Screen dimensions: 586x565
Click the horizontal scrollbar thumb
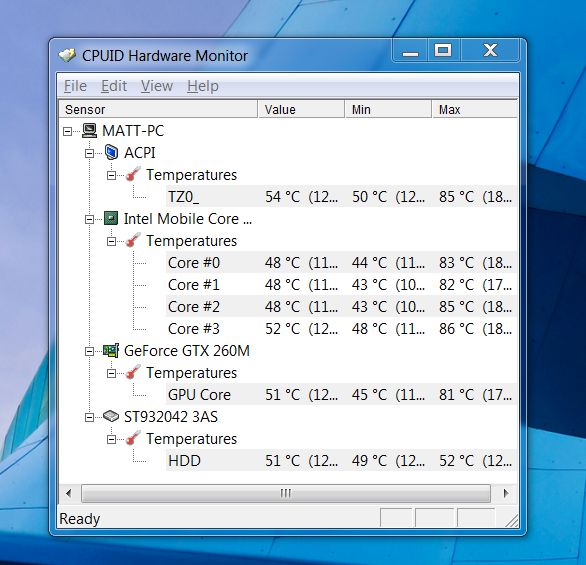tap(286, 493)
